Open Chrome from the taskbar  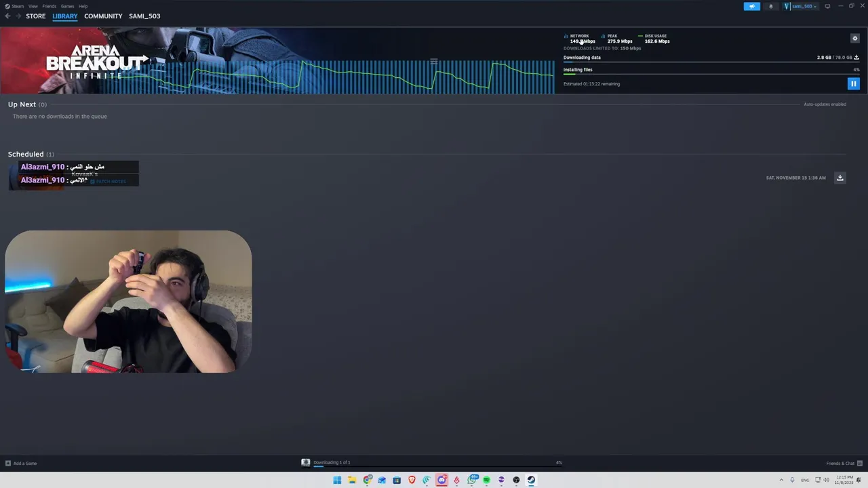pyautogui.click(x=367, y=480)
